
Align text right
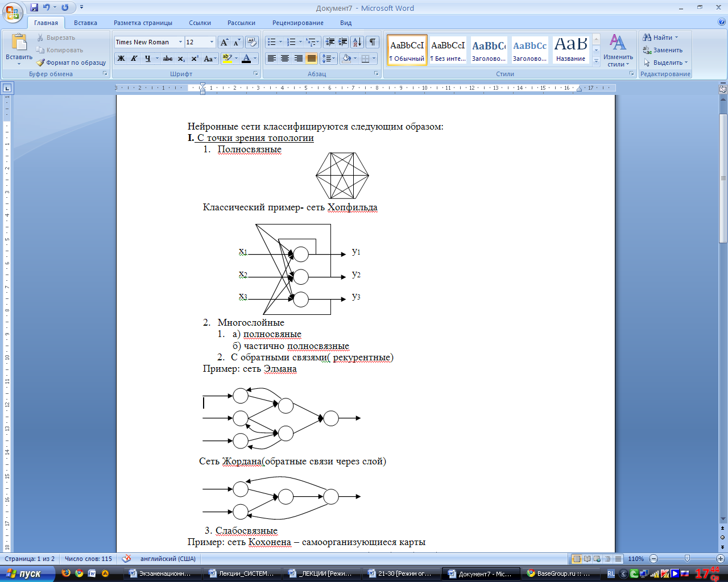pos(298,59)
